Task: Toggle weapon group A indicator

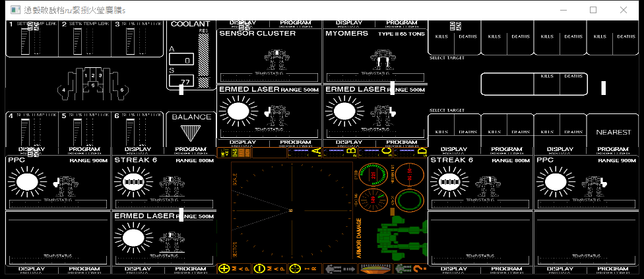Action: 304,152
